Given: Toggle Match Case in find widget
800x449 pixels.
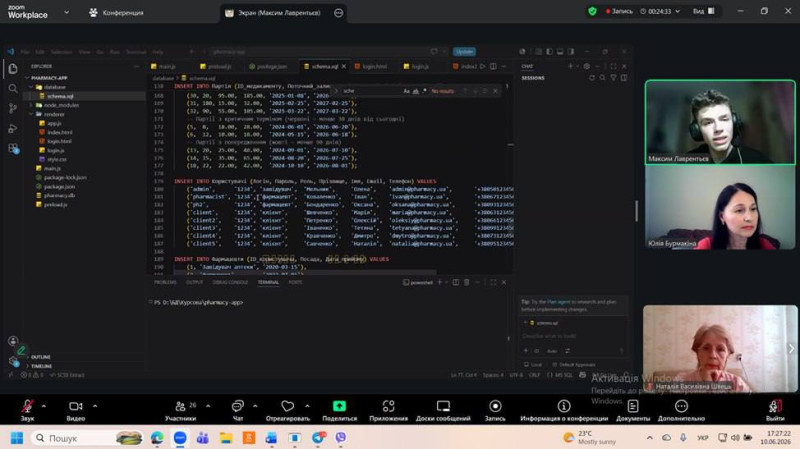Looking at the screenshot, I should [407, 91].
